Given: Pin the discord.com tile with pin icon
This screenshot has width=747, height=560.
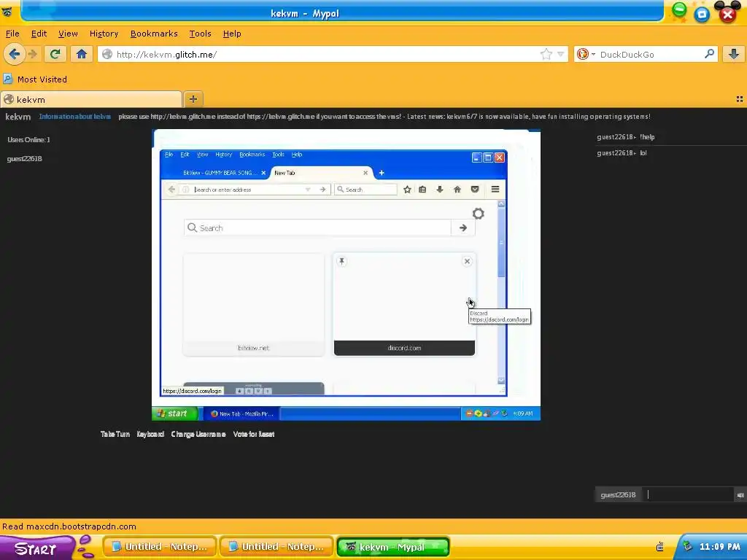Looking at the screenshot, I should (x=341, y=261).
